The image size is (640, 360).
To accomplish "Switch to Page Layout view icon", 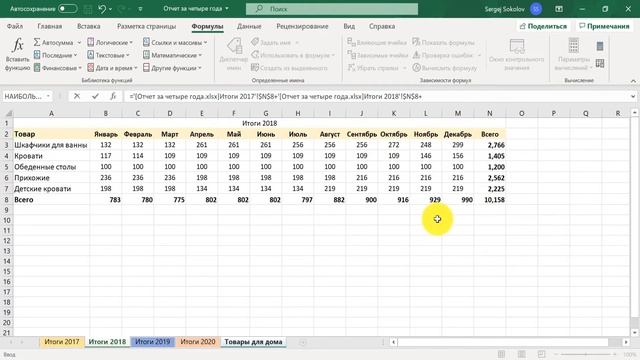I will point(521,354).
